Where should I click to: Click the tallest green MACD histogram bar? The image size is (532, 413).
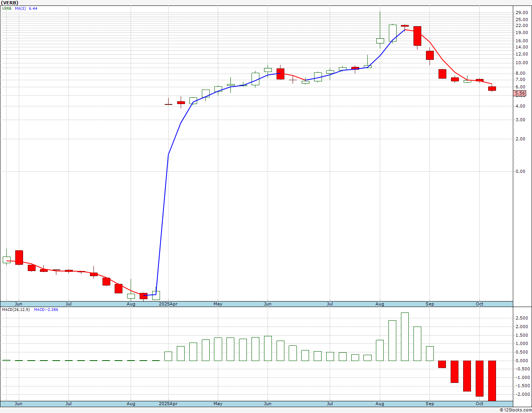[x=405, y=337]
